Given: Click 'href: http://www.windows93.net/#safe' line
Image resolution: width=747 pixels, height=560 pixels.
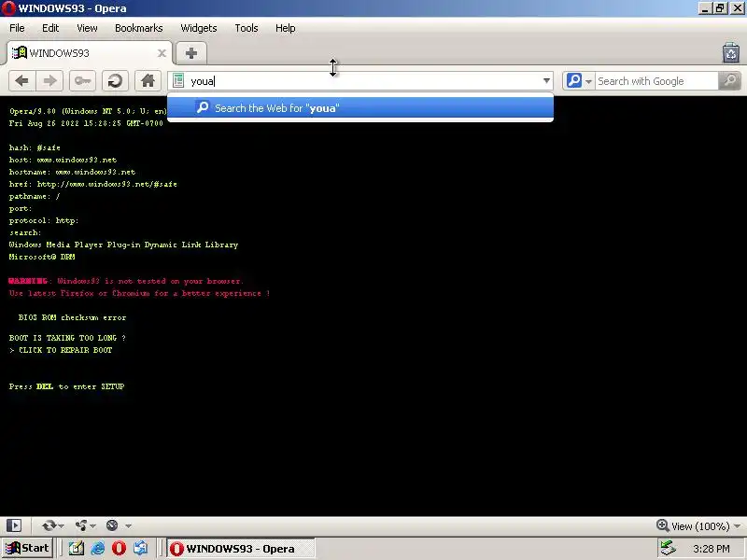Looking at the screenshot, I should pos(92,184).
